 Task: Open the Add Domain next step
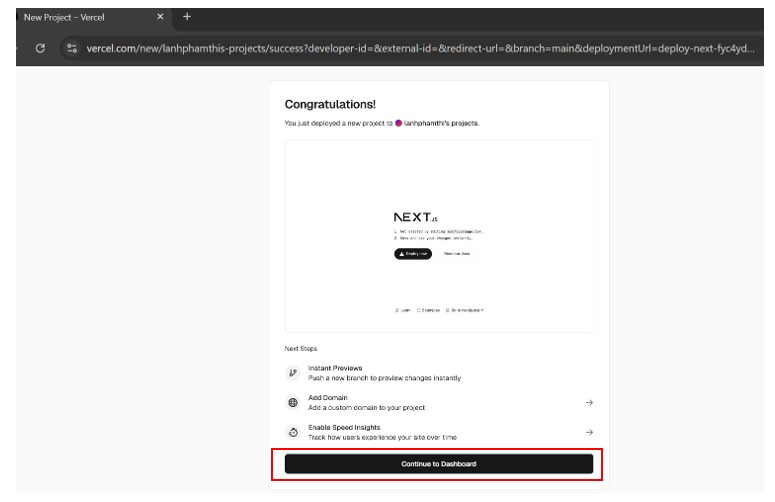tap(439, 403)
